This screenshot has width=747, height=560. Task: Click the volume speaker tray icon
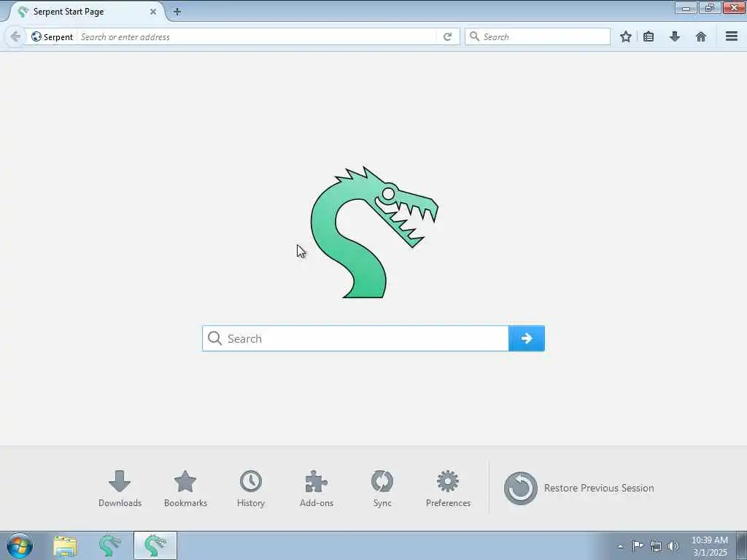[673, 546]
